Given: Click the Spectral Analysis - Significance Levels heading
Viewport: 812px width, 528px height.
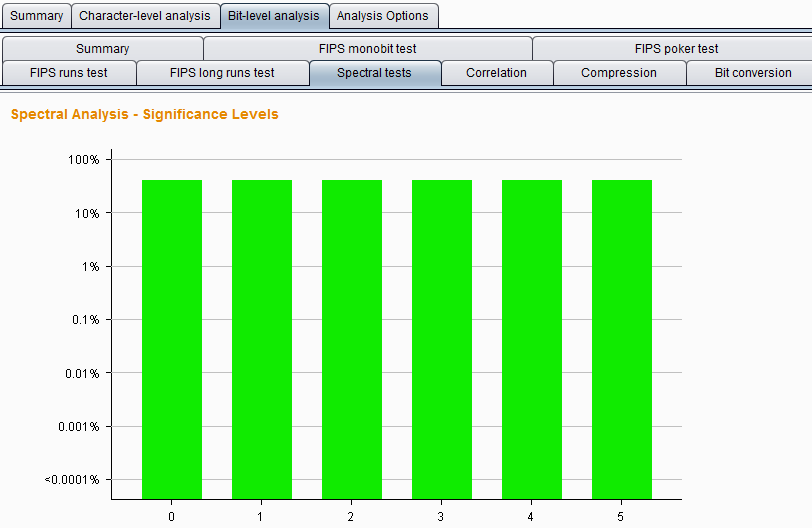Looking at the screenshot, I should pos(145,115).
